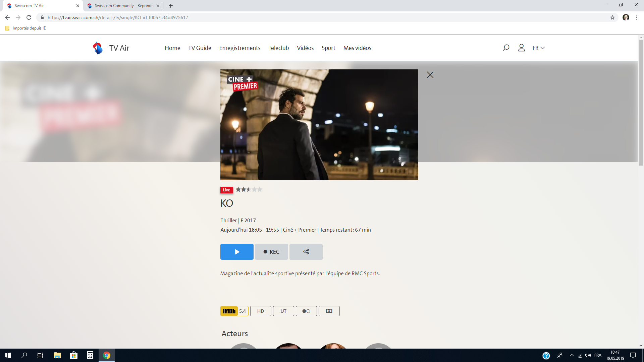
Task: Open the TV Guide menu item
Action: pyautogui.click(x=200, y=48)
